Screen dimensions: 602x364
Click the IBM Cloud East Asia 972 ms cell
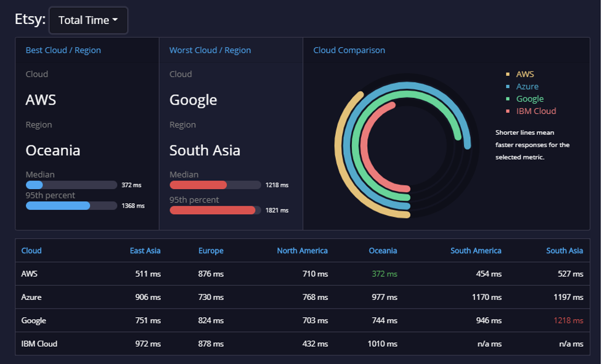point(148,344)
